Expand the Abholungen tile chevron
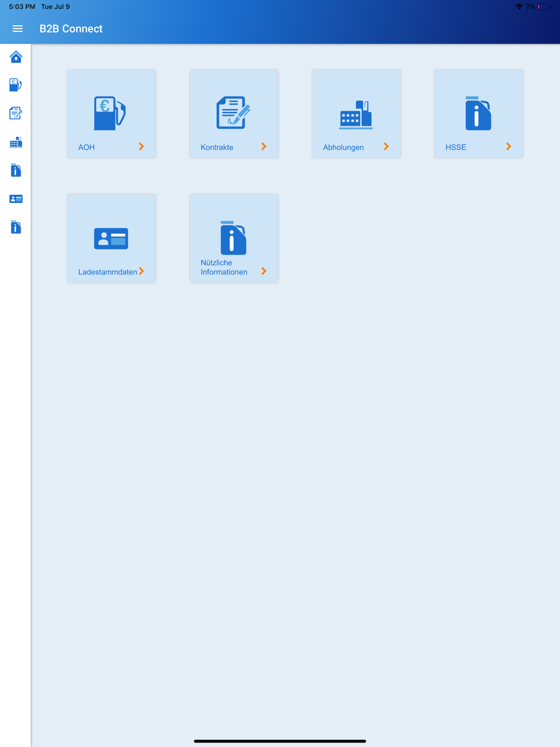Image resolution: width=560 pixels, height=747 pixels. pos(386,147)
